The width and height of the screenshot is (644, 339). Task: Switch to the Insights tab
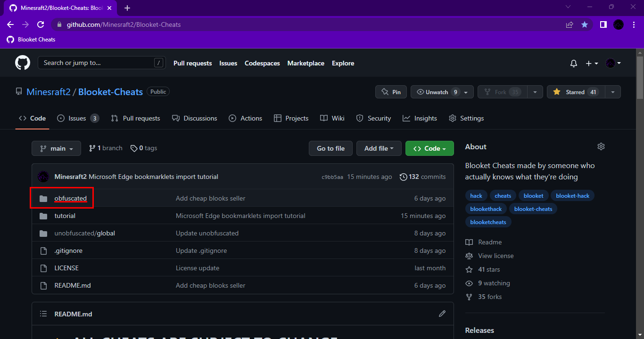[420, 118]
